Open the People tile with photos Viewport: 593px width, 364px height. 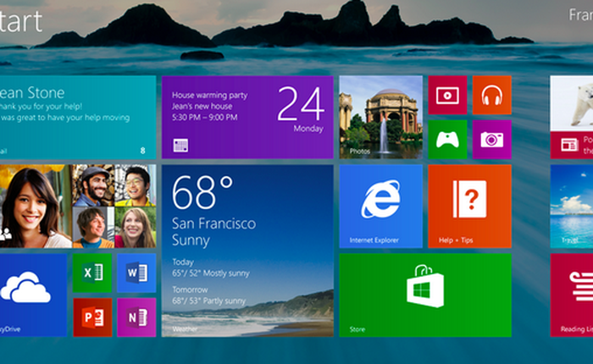click(78, 207)
